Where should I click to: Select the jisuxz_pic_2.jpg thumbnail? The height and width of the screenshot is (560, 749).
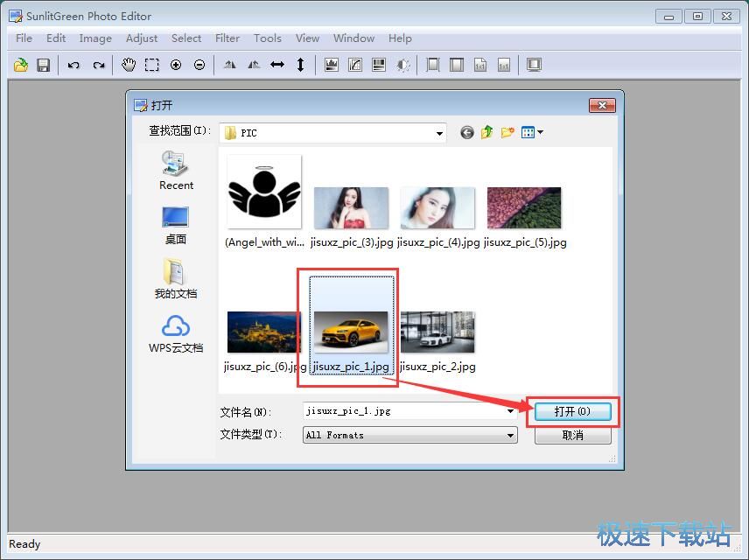tap(437, 332)
